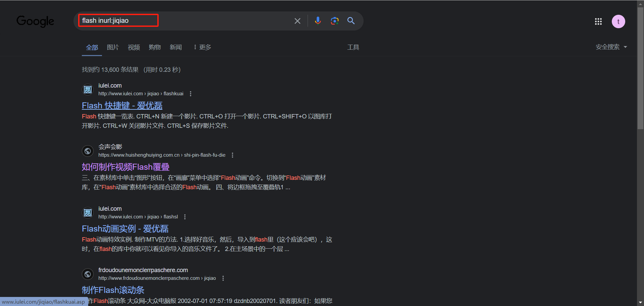Click the frdoudounemonclerrpaschere.com › jiqiao URL
Screen dimensions: 644x306
coord(157,278)
